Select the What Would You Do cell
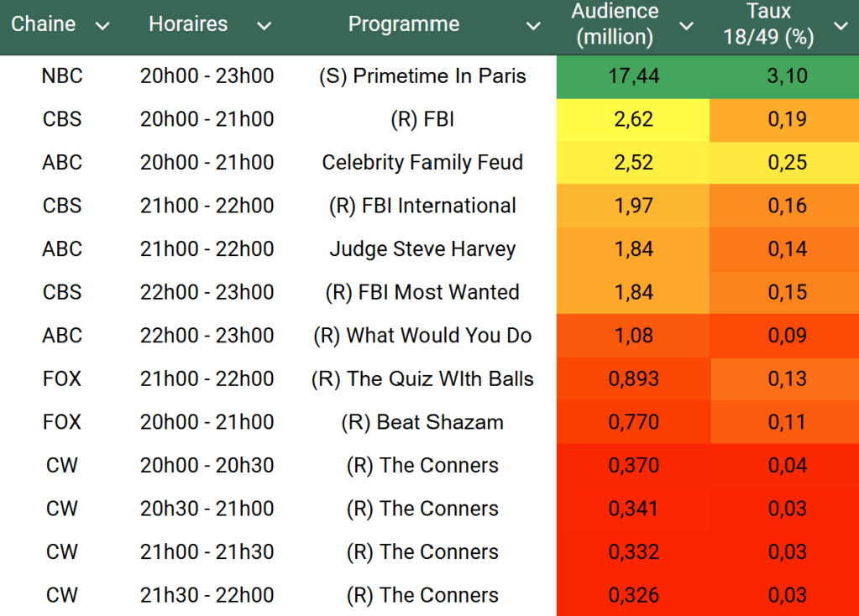Screen dimensions: 859x616 [422, 336]
